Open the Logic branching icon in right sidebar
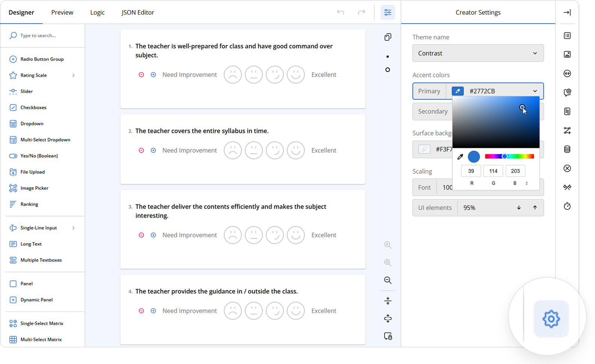595x364 pixels. [567, 131]
